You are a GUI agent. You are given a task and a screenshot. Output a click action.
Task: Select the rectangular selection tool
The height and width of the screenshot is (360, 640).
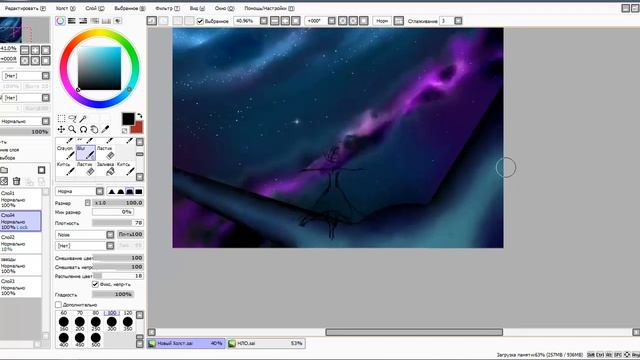click(x=61, y=119)
